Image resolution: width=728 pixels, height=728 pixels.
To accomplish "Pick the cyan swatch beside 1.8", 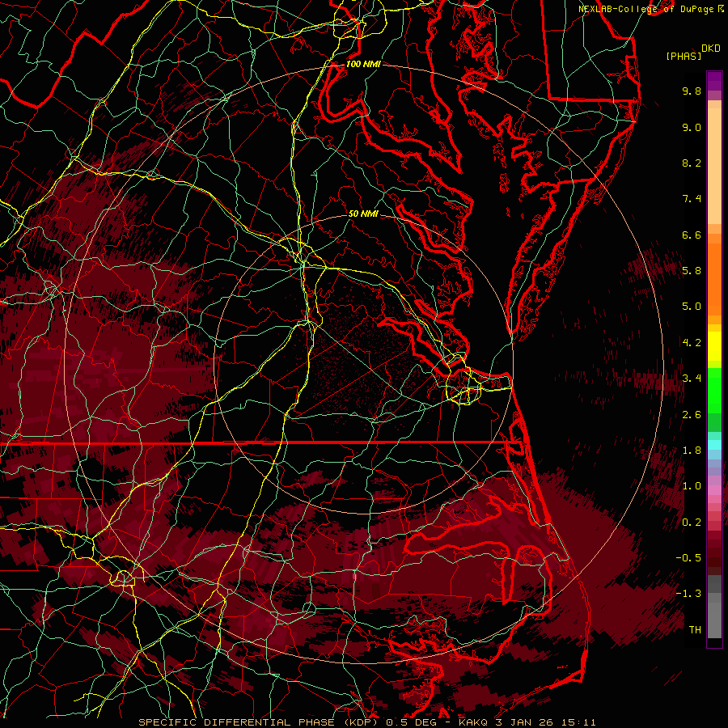I will [x=714, y=445].
